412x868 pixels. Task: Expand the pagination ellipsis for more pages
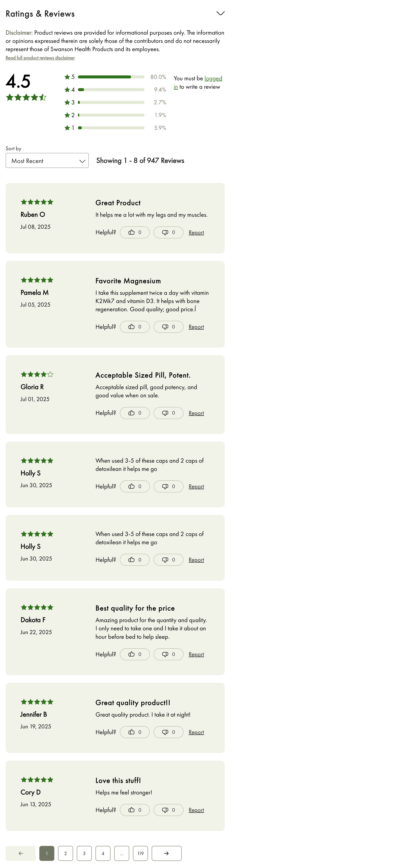pos(122,853)
